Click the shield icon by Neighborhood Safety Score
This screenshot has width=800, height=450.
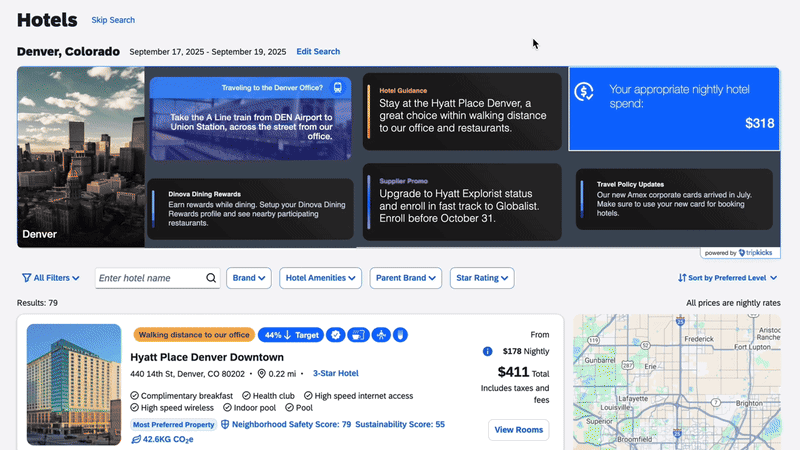(x=225, y=424)
